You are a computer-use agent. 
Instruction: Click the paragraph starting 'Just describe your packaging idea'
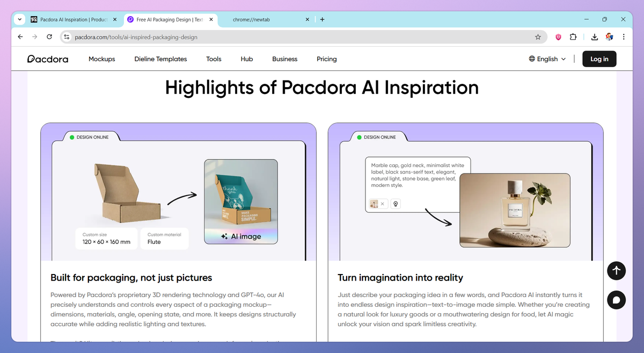[x=464, y=309]
